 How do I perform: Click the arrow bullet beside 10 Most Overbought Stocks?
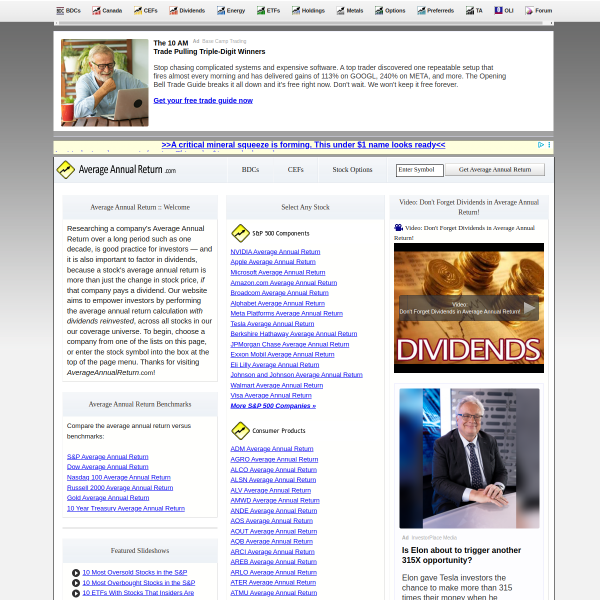76,583
